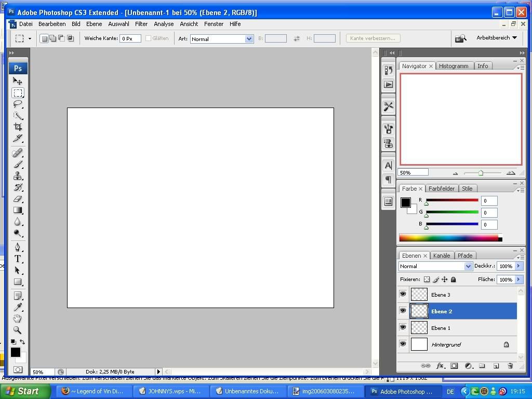Switch to the Farbfelder tab

(x=442, y=189)
